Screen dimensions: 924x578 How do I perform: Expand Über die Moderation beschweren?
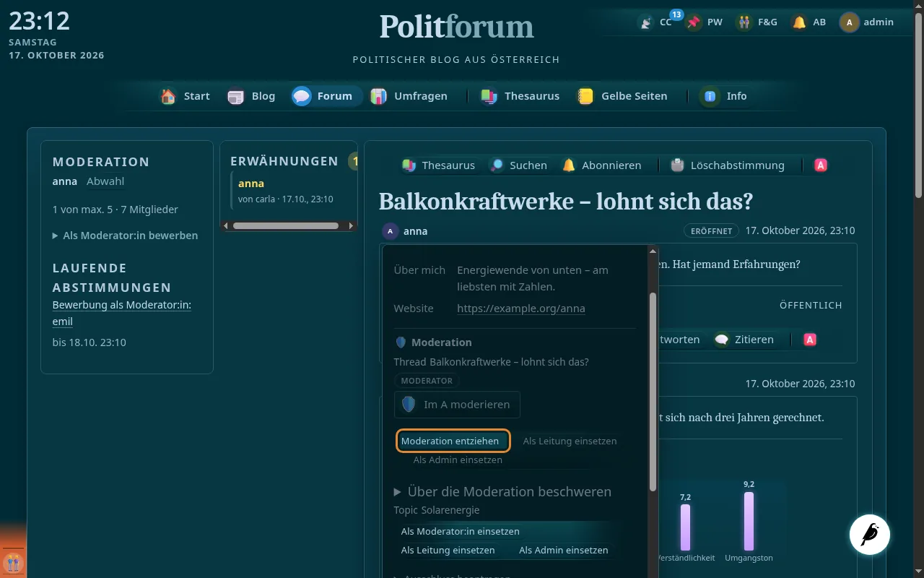click(x=502, y=491)
